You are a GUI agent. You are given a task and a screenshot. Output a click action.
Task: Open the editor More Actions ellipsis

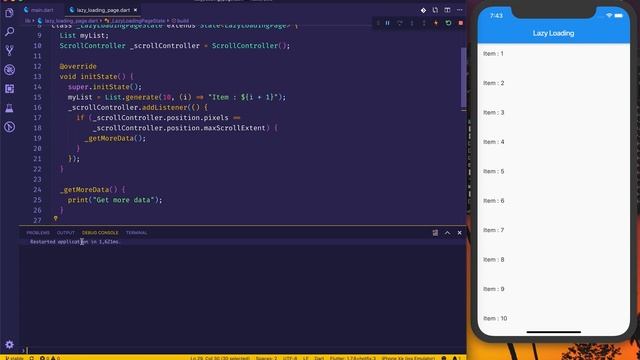460,10
